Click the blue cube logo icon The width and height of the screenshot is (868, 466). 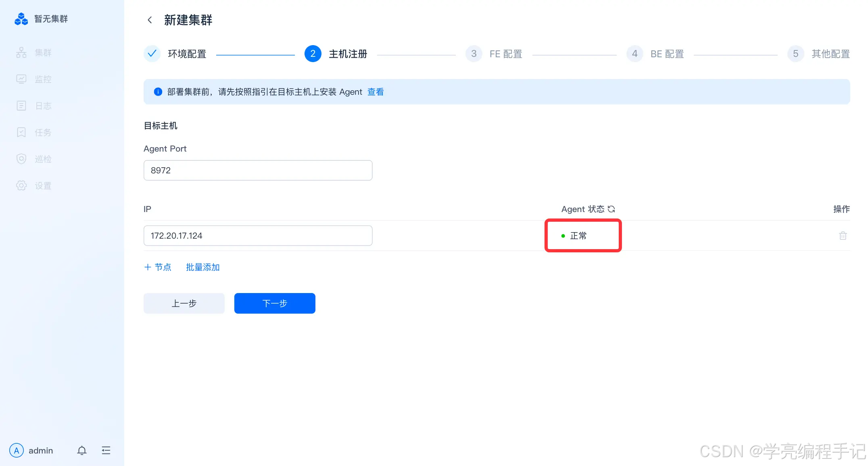pos(21,19)
